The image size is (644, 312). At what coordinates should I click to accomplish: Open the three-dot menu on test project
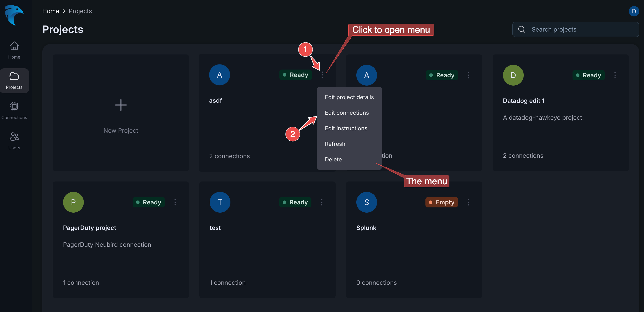[322, 202]
